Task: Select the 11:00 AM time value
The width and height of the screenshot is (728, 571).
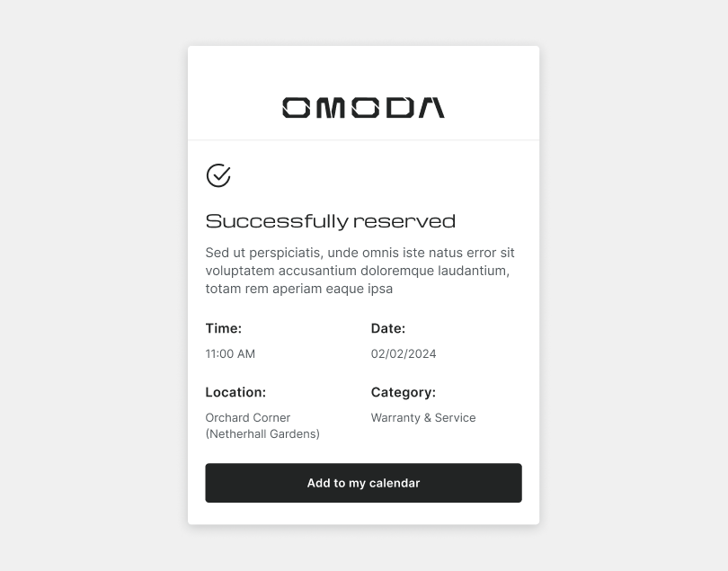Action: 230,353
